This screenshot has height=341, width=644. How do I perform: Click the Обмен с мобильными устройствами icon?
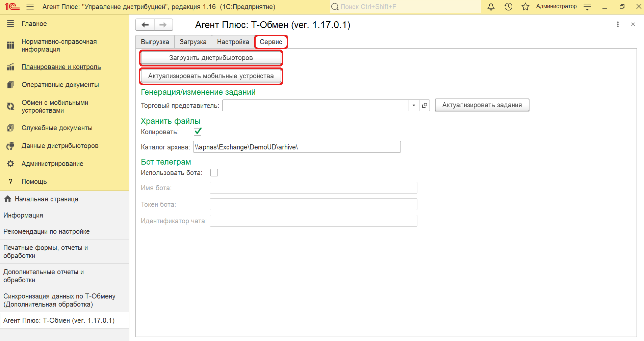pos(10,106)
